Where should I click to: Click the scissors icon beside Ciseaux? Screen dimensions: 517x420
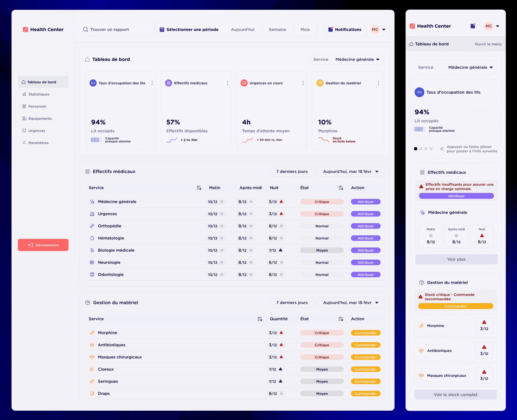(92, 369)
